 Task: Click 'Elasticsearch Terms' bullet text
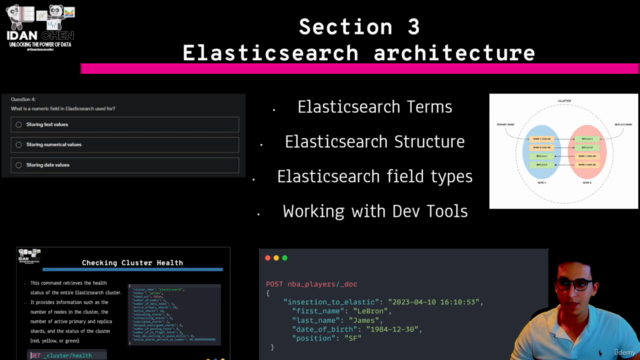375,107
